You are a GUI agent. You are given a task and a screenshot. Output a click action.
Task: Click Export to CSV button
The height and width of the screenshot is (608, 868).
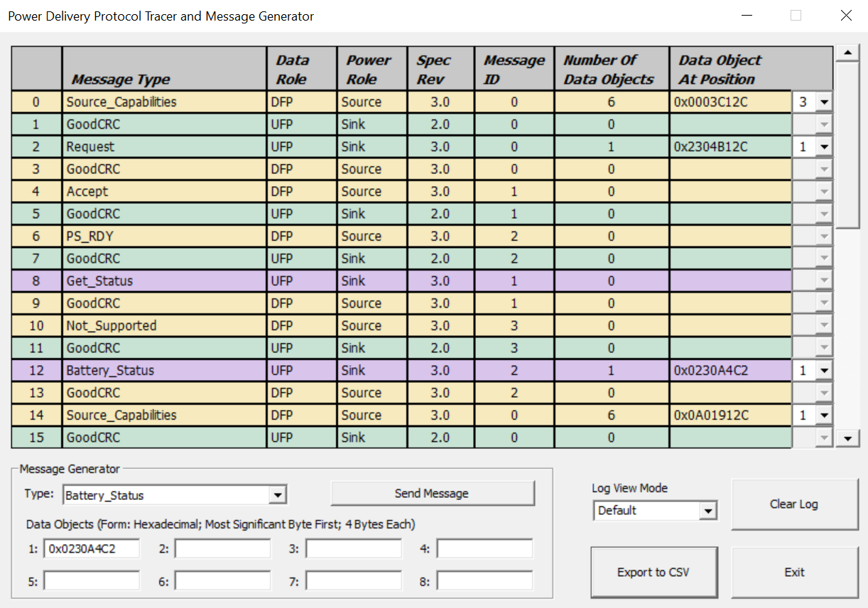(653, 572)
